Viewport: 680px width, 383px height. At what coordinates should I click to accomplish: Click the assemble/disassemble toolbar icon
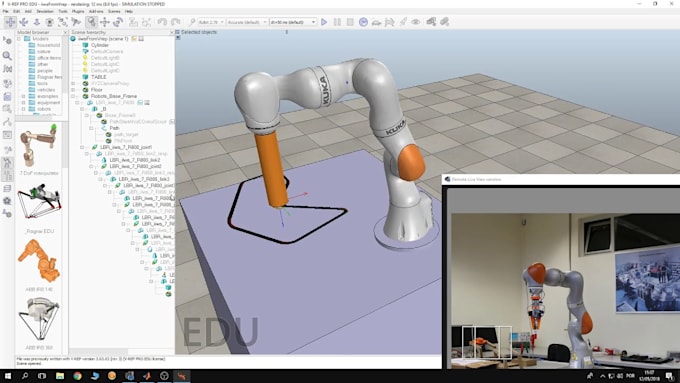click(133, 22)
